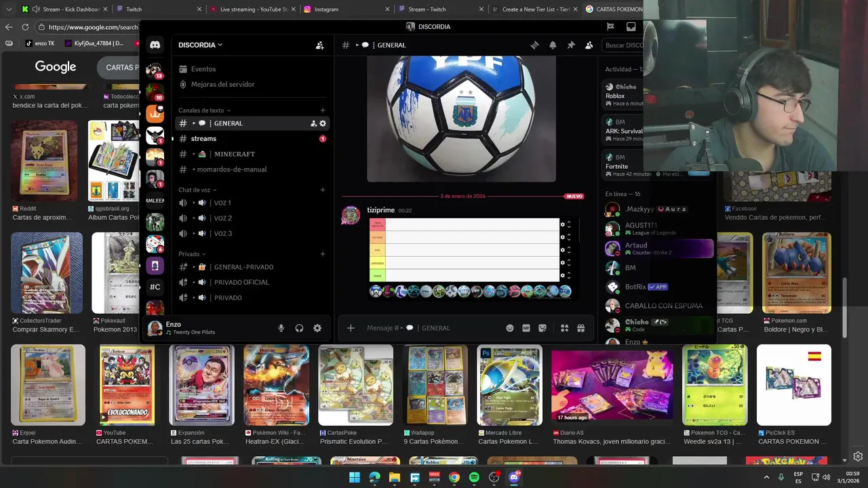Open apps launcher in message bar
The height and width of the screenshot is (488, 868).
pos(564,328)
